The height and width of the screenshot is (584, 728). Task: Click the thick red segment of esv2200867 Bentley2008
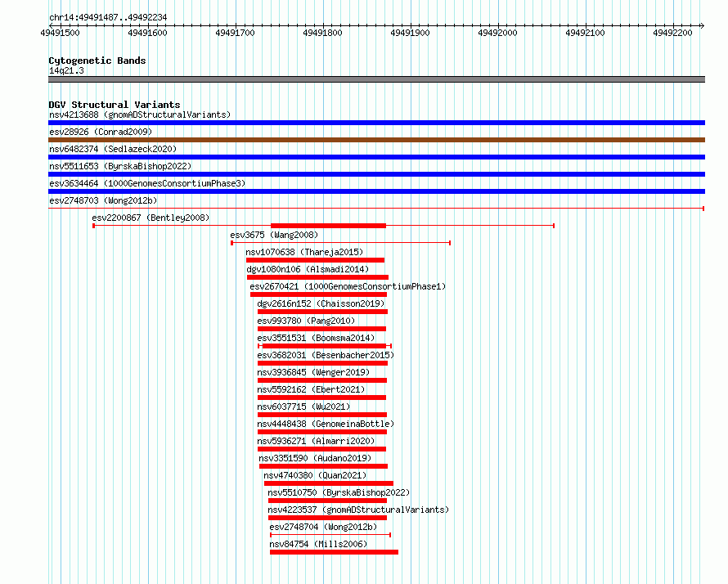tap(328, 226)
